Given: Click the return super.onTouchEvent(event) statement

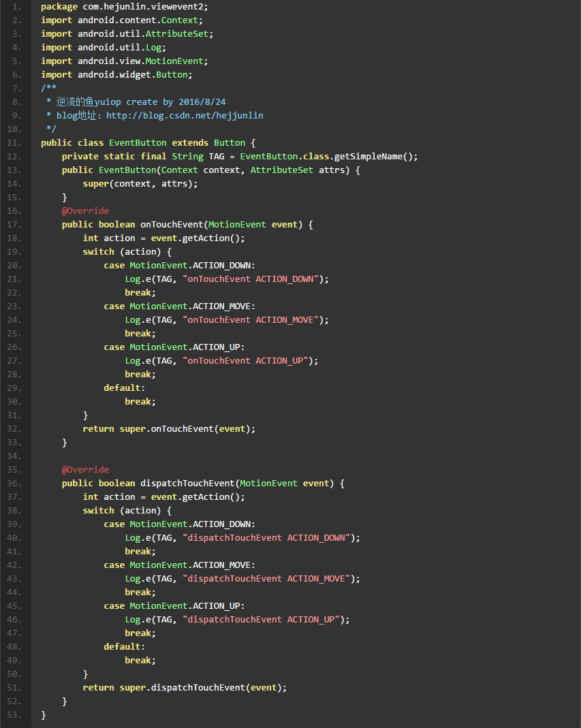Looking at the screenshot, I should [x=169, y=429].
